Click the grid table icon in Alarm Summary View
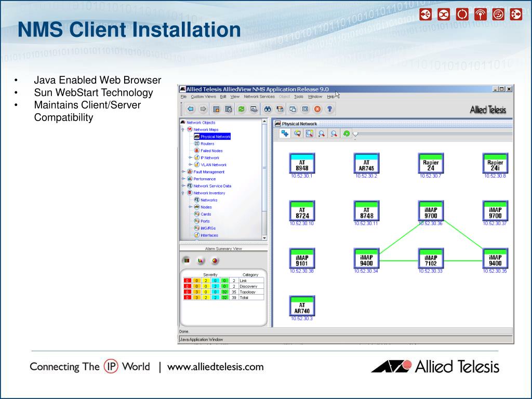Screen dimensions: 532x399 [x=187, y=260]
